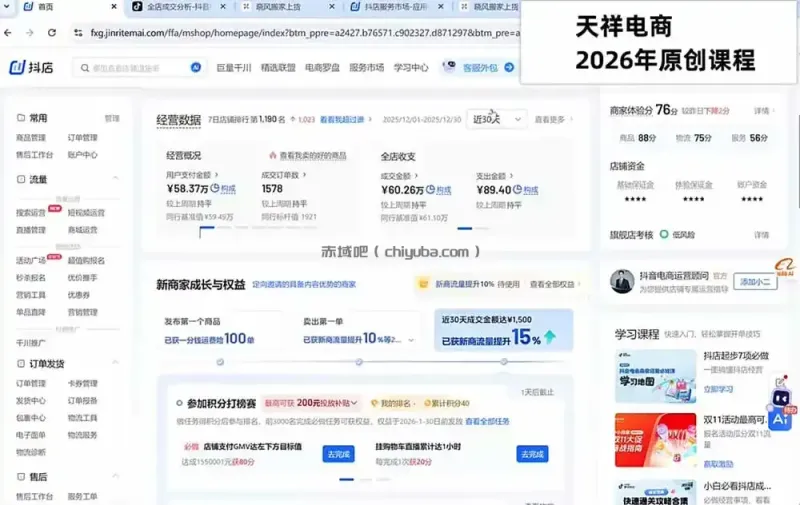
Task: Click the 构成 clock icon beside ¥58.37万
Action: coord(215,188)
